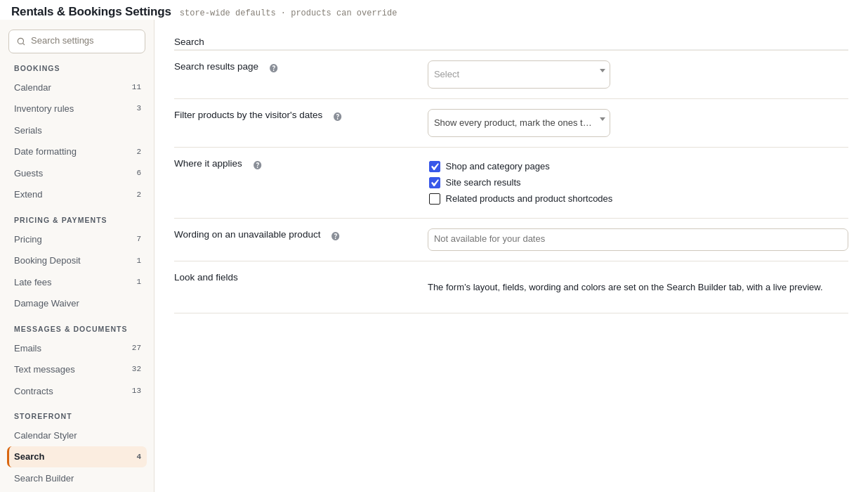The image size is (868, 492).
Task: Open the Extend section
Action: click(77, 195)
